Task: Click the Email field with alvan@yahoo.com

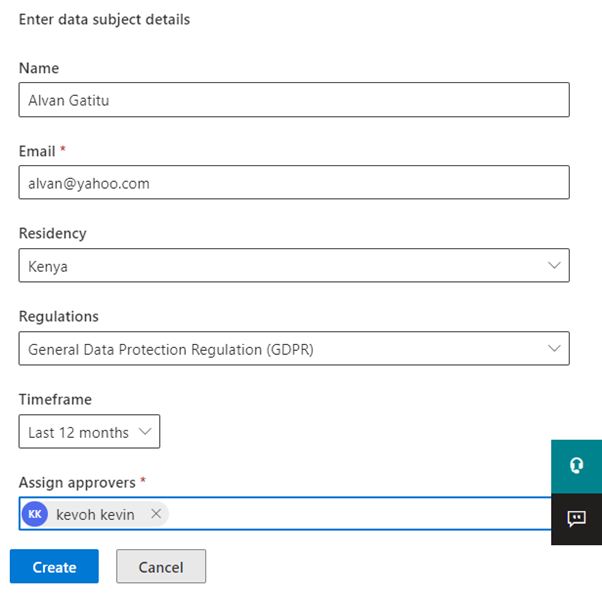Action: click(293, 183)
